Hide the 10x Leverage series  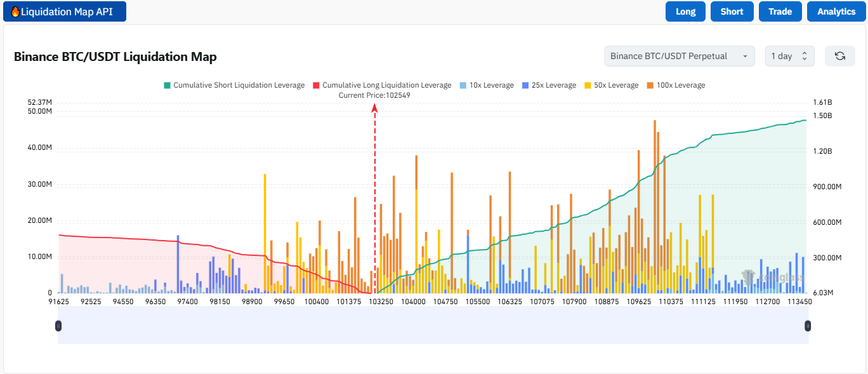[x=486, y=85]
